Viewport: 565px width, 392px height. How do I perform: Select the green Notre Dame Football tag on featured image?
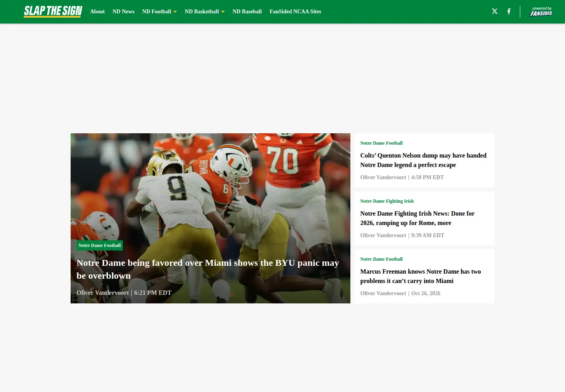pos(100,245)
